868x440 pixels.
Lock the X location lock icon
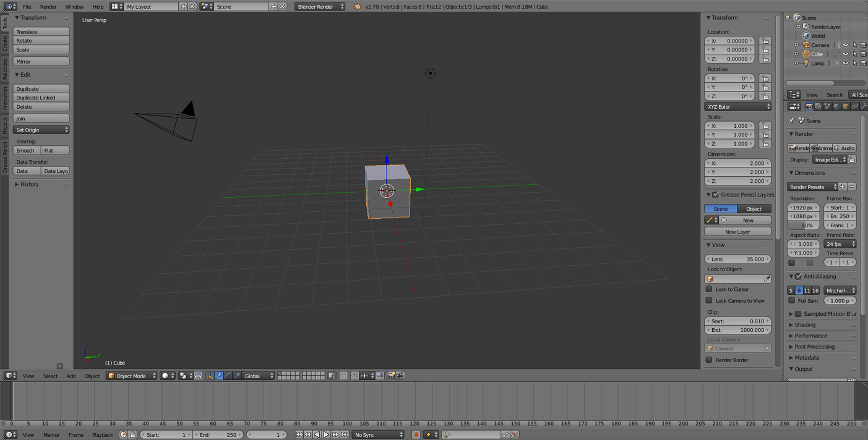pos(765,41)
